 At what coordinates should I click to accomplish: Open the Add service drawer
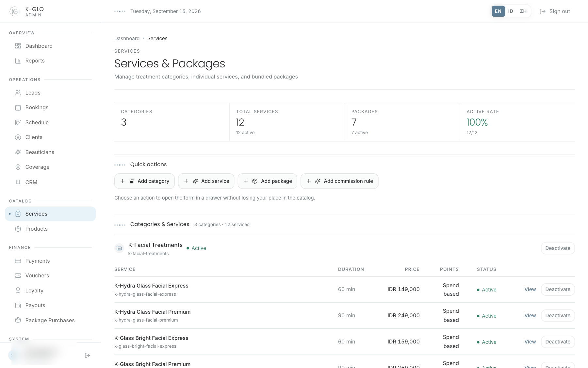[206, 181]
